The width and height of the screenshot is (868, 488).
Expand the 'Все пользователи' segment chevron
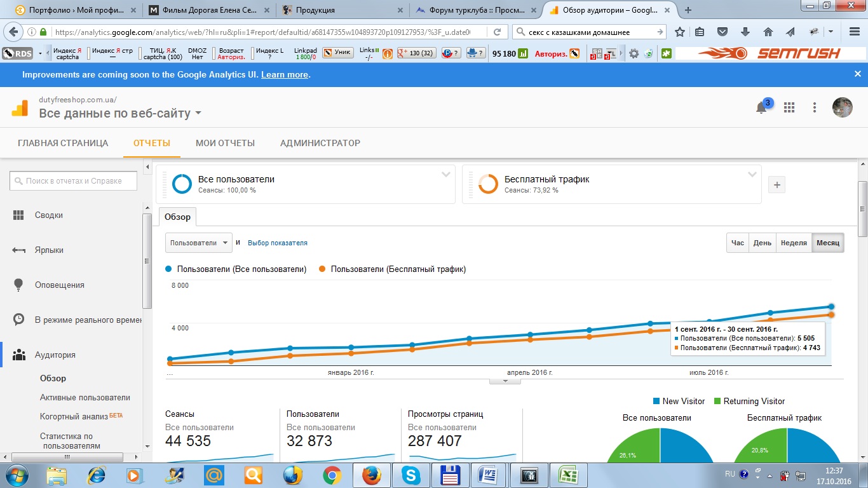(446, 174)
